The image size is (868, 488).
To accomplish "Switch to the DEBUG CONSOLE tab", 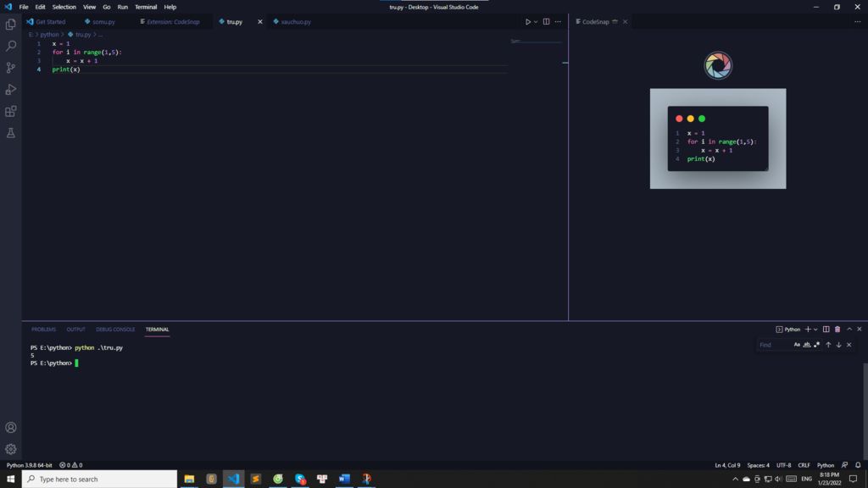I will tap(115, 330).
